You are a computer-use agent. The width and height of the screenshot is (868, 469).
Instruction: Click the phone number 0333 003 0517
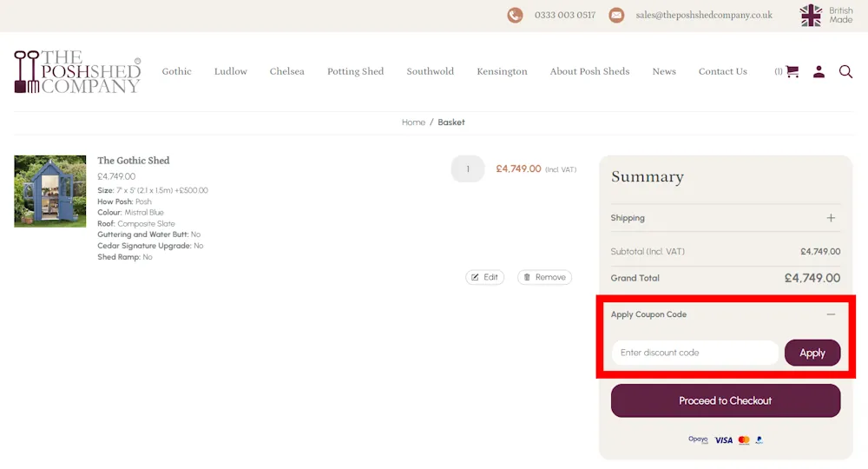(x=565, y=15)
